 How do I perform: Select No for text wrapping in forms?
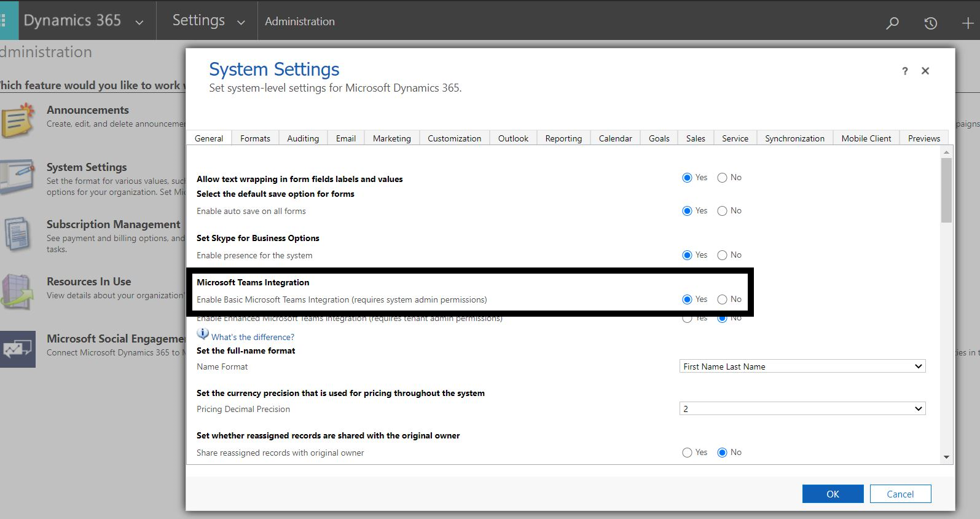(722, 178)
